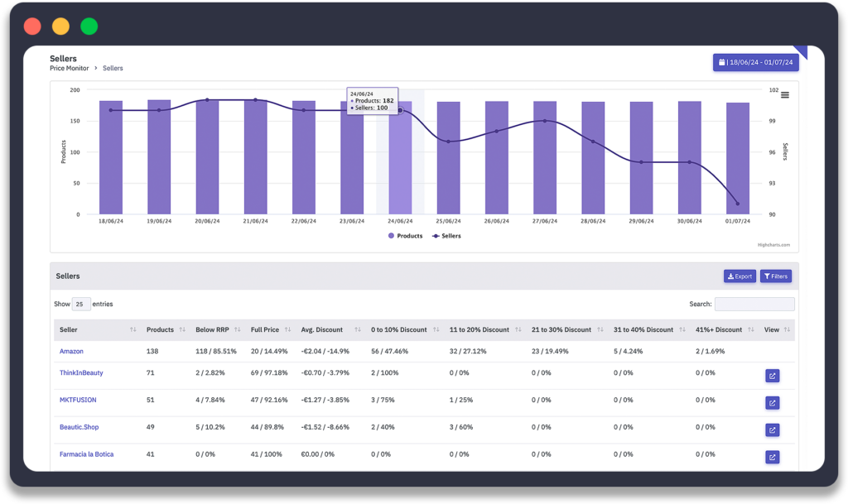Click the Products column header
The height and width of the screenshot is (504, 848).
click(x=160, y=329)
